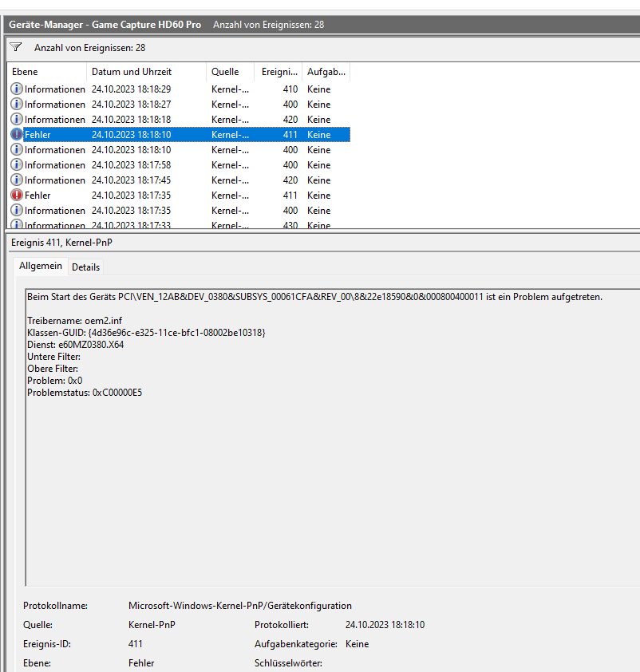Click red error icon of 18:17:35 Fehler row

click(x=16, y=195)
